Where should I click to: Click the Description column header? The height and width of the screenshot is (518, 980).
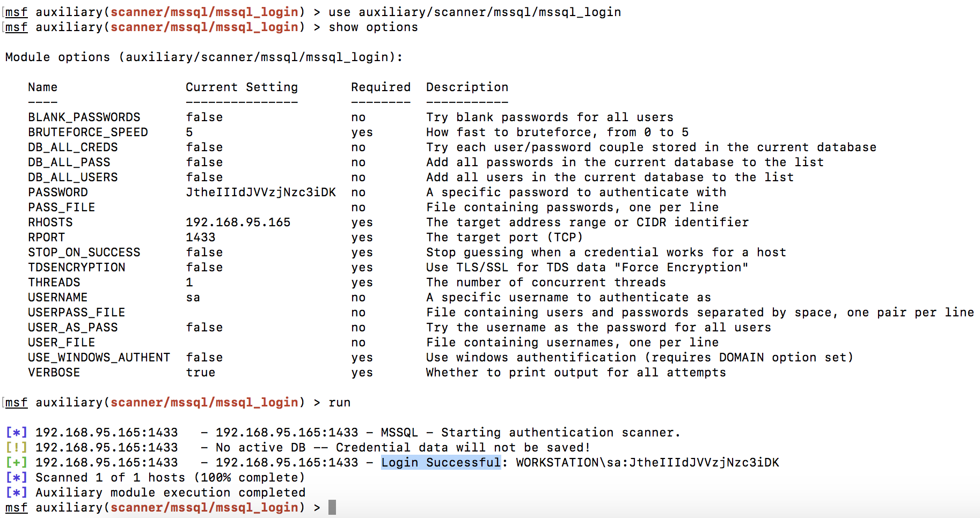click(x=467, y=87)
